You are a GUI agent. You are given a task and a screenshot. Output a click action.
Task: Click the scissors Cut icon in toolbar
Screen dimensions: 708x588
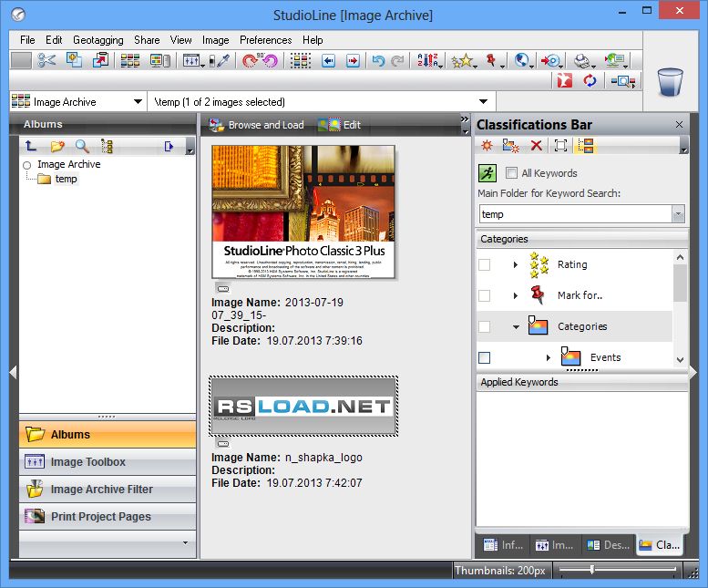[46, 60]
